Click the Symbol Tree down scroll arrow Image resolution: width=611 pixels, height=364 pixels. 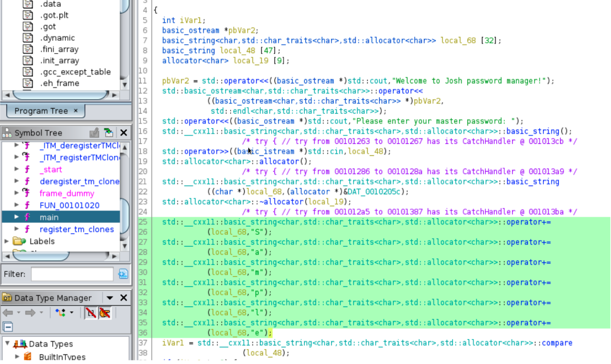[125, 246]
